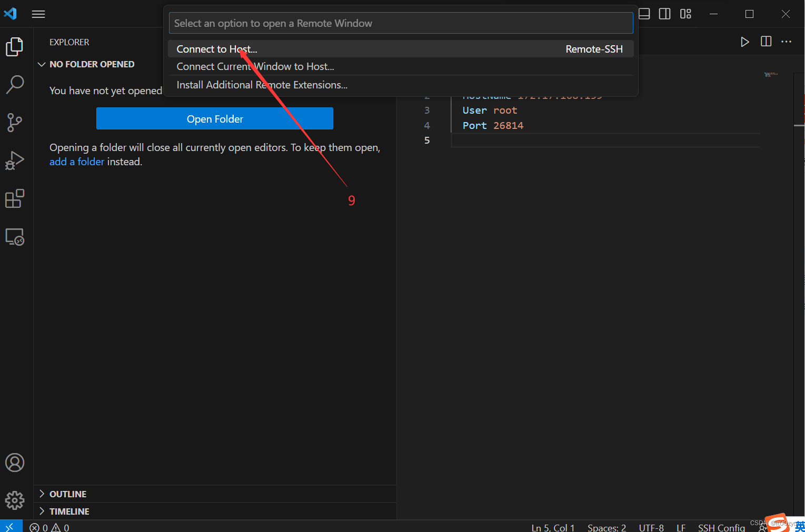
Task: Click the Port 26814 line in editor
Action: 493,126
